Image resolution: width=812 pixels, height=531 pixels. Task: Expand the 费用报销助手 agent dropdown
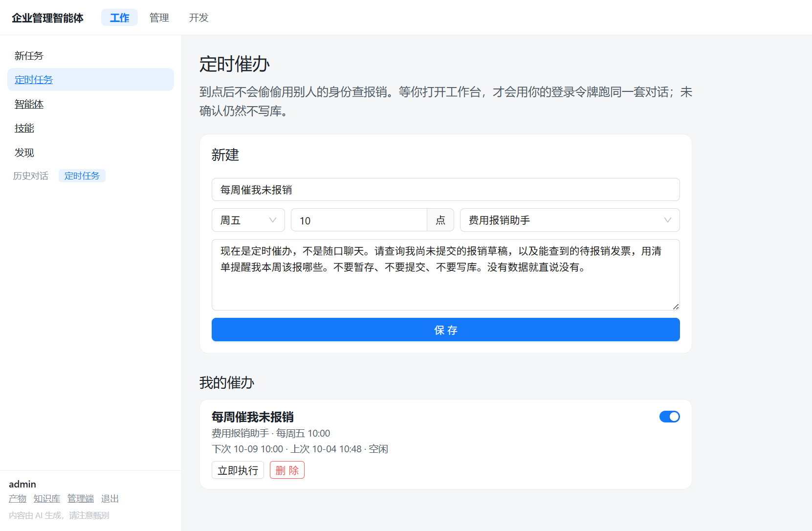(570, 220)
